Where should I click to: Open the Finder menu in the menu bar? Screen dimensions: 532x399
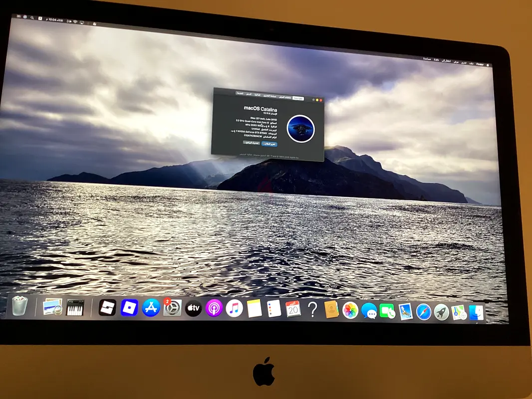[x=480, y=64]
